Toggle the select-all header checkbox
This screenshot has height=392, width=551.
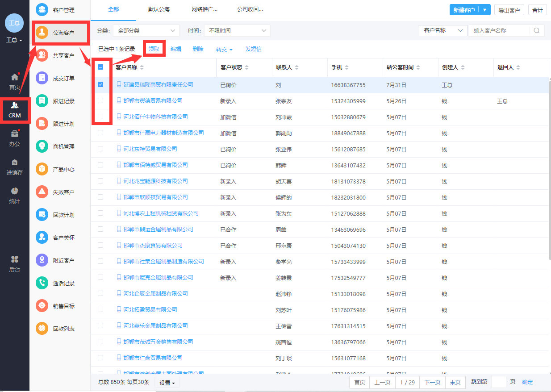coord(100,67)
